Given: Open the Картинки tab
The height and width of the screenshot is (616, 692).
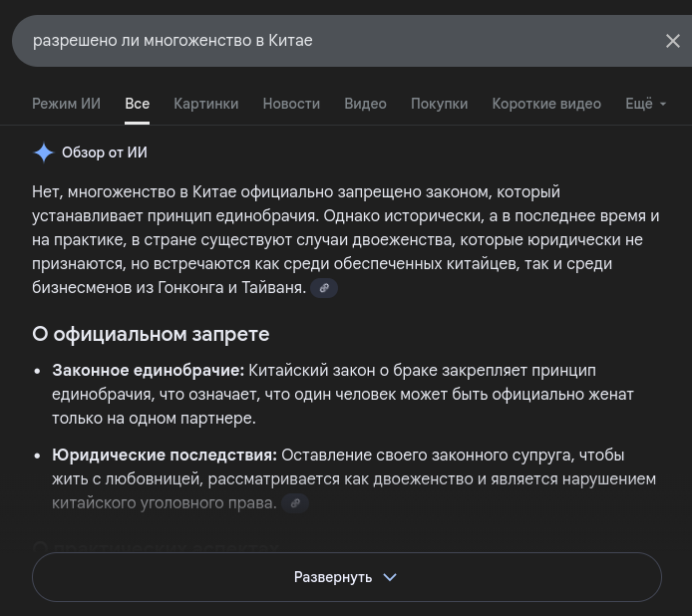Looking at the screenshot, I should [205, 104].
